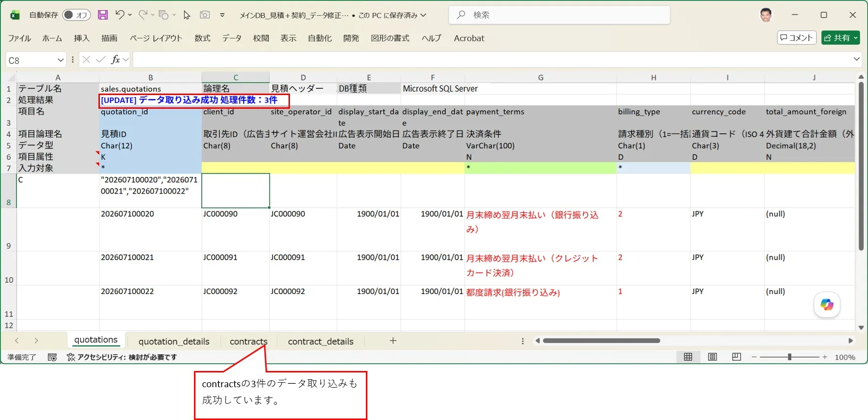This screenshot has width=868, height=420.
Task: Click the camera screenshot icon
Action: [x=205, y=15]
